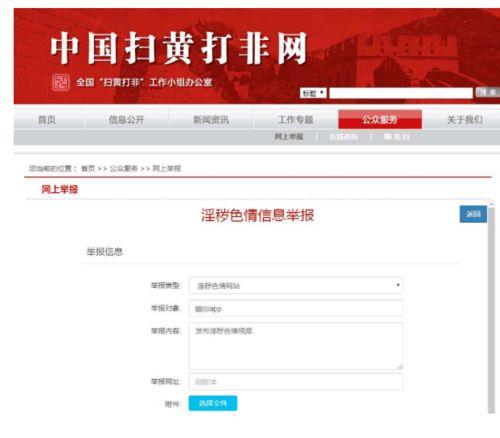Open the 信息公开 navigation tab
The image size is (500, 438).
126,119
